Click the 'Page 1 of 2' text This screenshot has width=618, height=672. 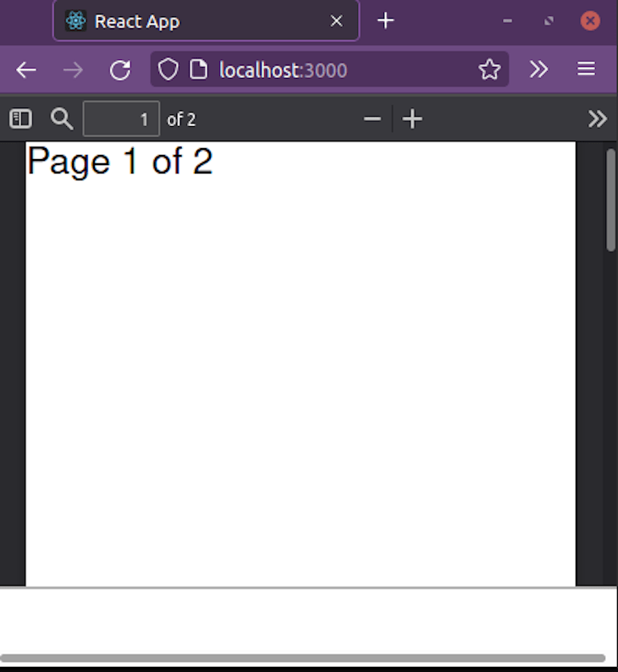click(x=120, y=162)
